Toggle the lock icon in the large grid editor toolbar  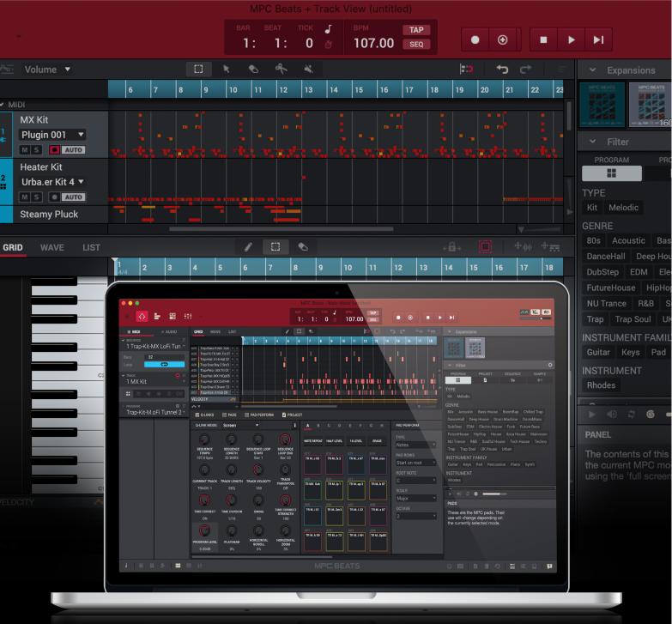point(451,247)
